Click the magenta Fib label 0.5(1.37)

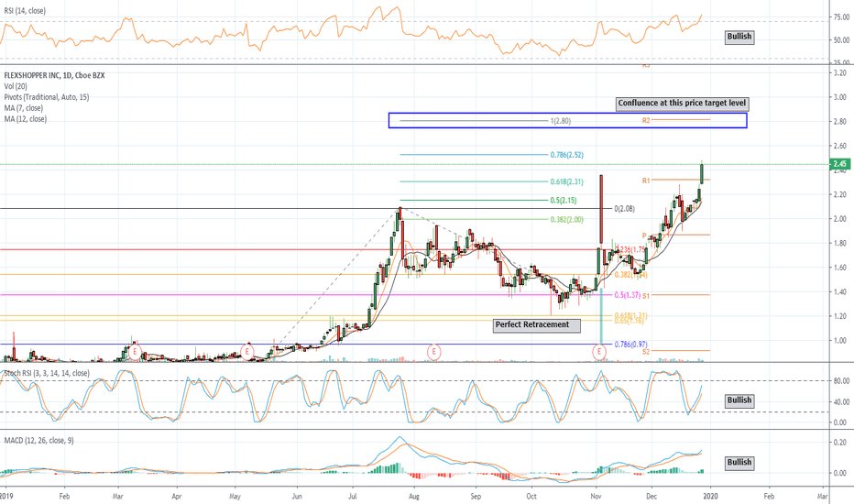628,295
